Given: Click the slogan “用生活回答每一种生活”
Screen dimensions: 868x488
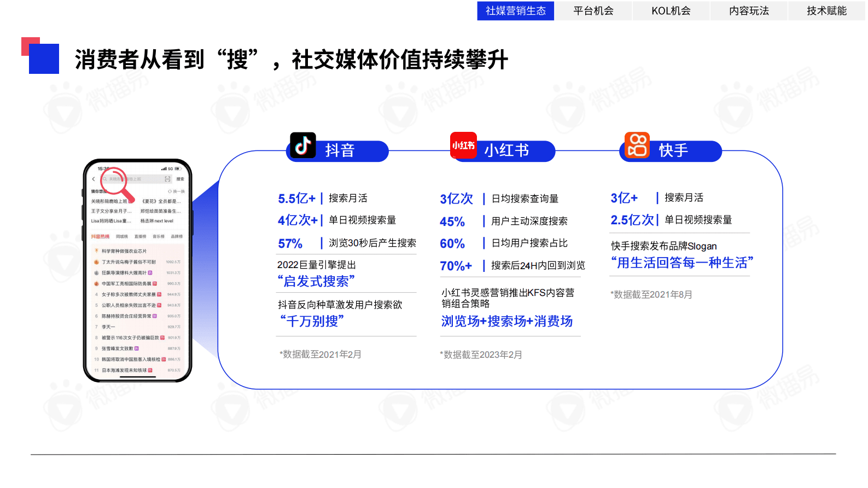Looking at the screenshot, I should (682, 263).
